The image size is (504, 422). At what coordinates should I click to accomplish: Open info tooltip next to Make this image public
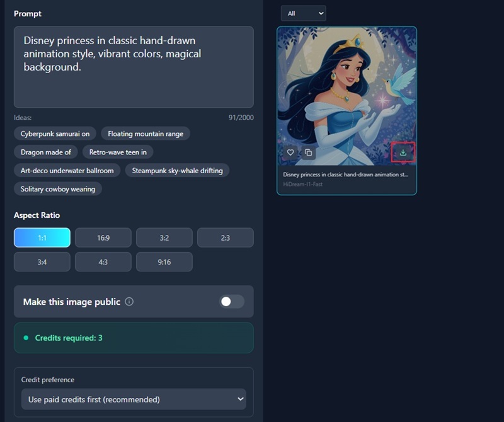coord(129,302)
